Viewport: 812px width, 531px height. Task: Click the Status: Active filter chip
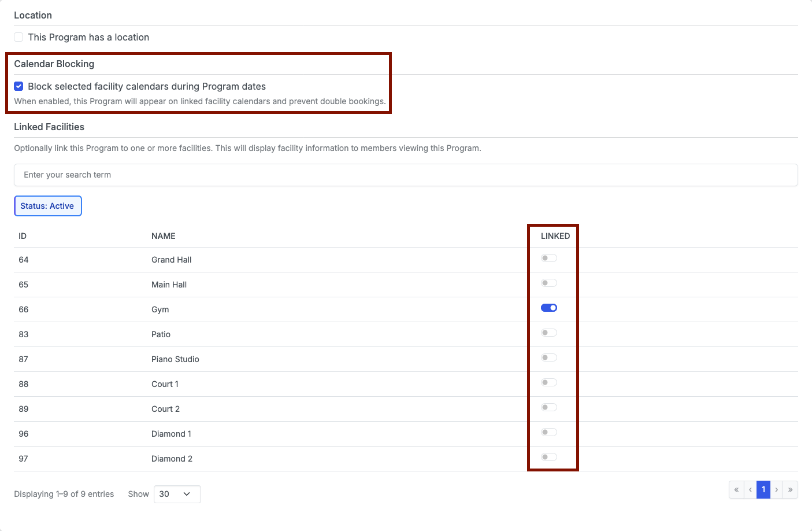pos(47,206)
